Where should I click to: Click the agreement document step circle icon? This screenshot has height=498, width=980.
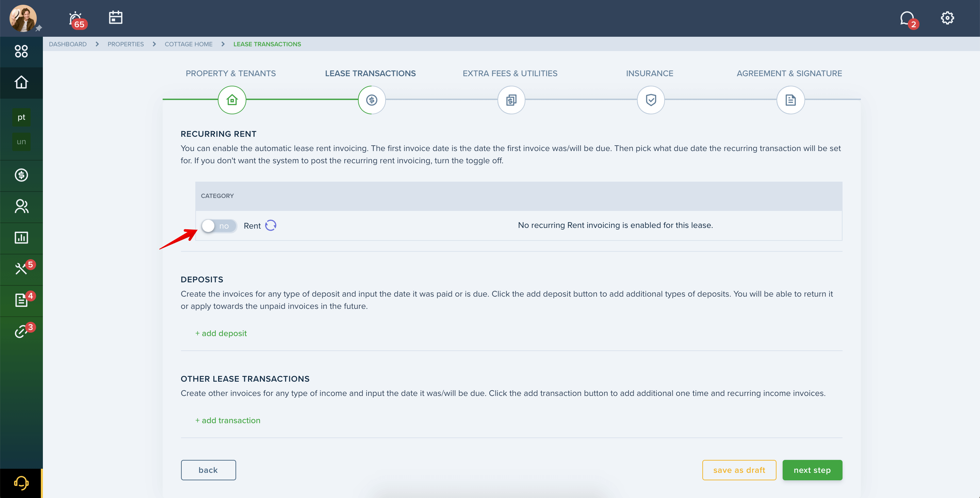pos(790,100)
